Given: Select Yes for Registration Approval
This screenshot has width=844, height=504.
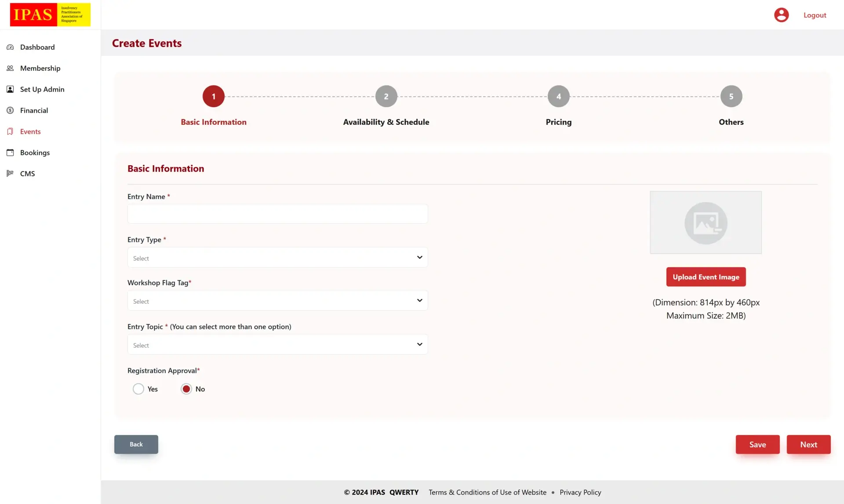Looking at the screenshot, I should 138,389.
